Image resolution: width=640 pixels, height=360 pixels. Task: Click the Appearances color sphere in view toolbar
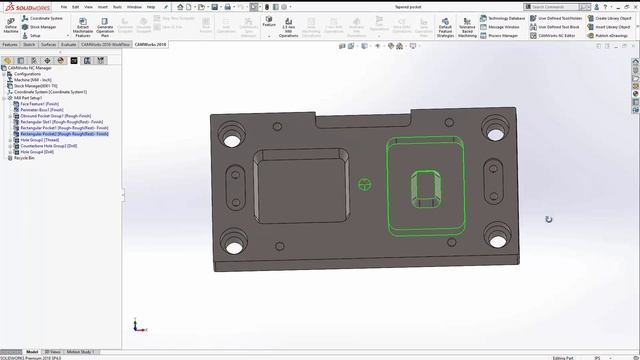coord(391,46)
